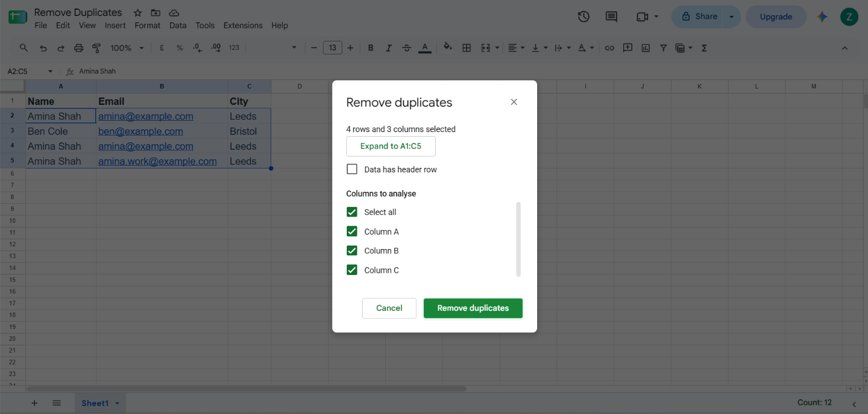Click Cancel in the dialog
The height and width of the screenshot is (414, 868).
click(x=389, y=308)
